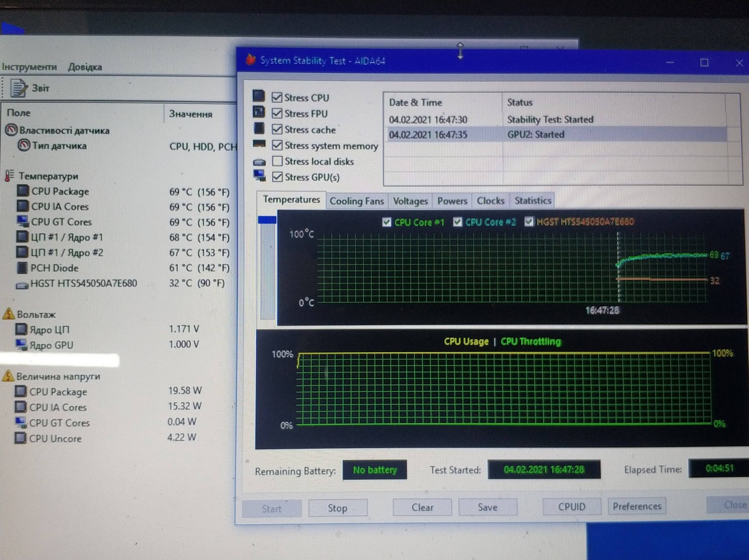The width and height of the screenshot is (749, 560).
Task: Uncheck the Stress GPU(s) option
Action: point(277,177)
